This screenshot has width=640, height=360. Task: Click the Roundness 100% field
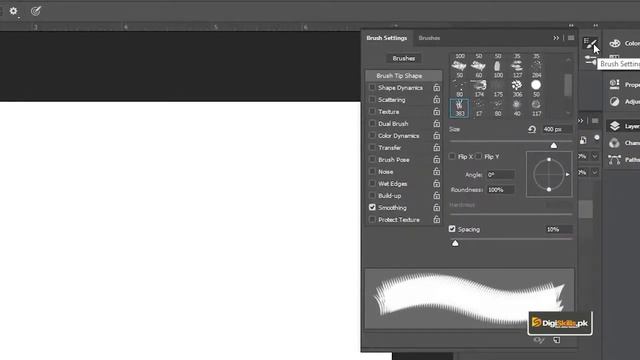pyautogui.click(x=500, y=190)
